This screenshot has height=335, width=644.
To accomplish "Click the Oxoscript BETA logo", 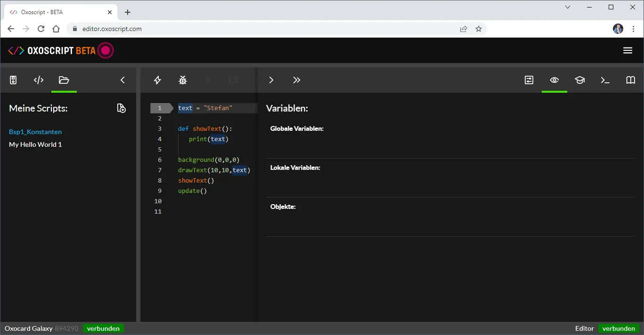I will tap(60, 50).
